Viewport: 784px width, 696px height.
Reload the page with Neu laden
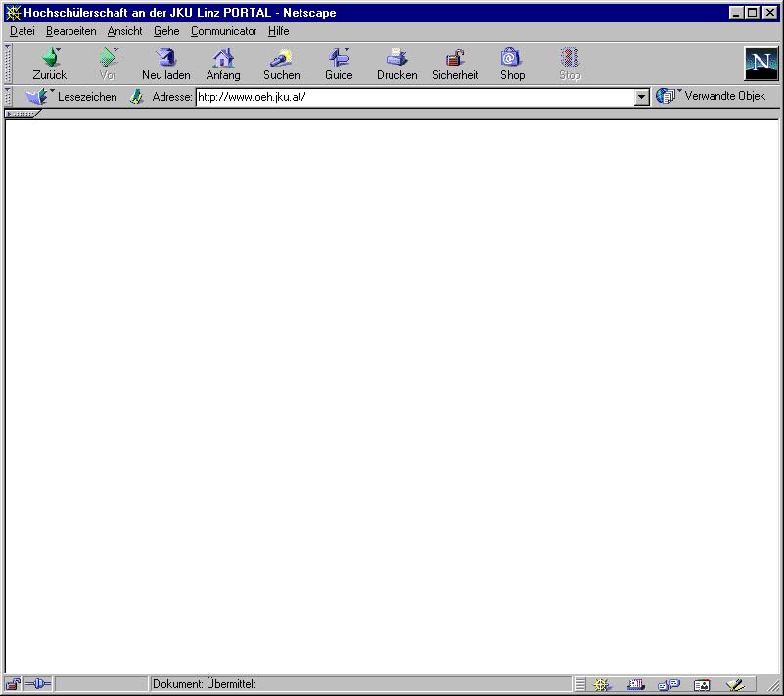coord(166,64)
